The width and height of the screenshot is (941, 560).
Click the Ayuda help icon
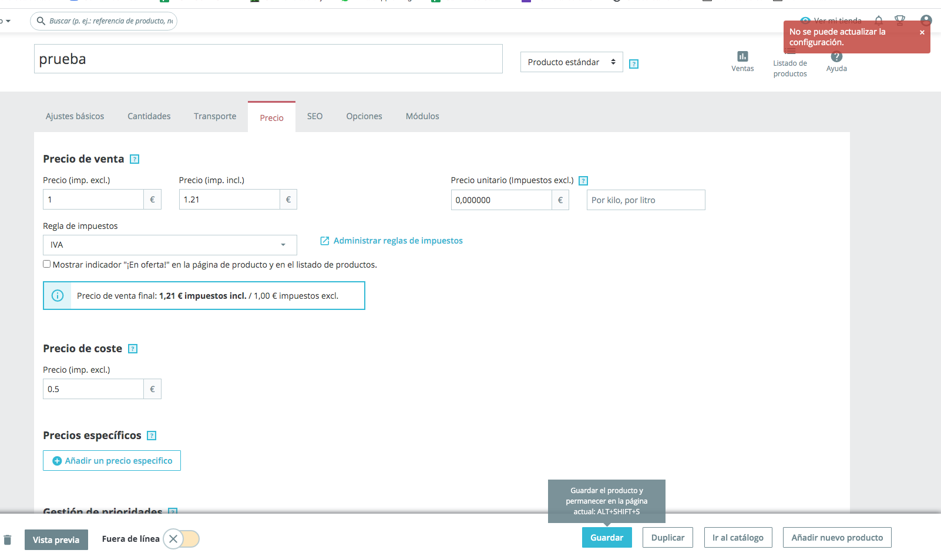click(836, 57)
